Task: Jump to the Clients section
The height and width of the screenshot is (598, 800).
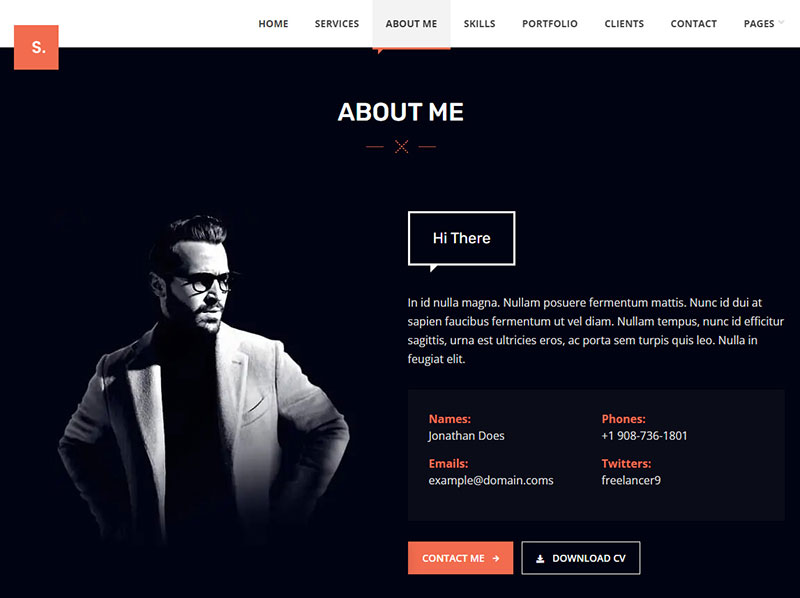Action: point(624,24)
